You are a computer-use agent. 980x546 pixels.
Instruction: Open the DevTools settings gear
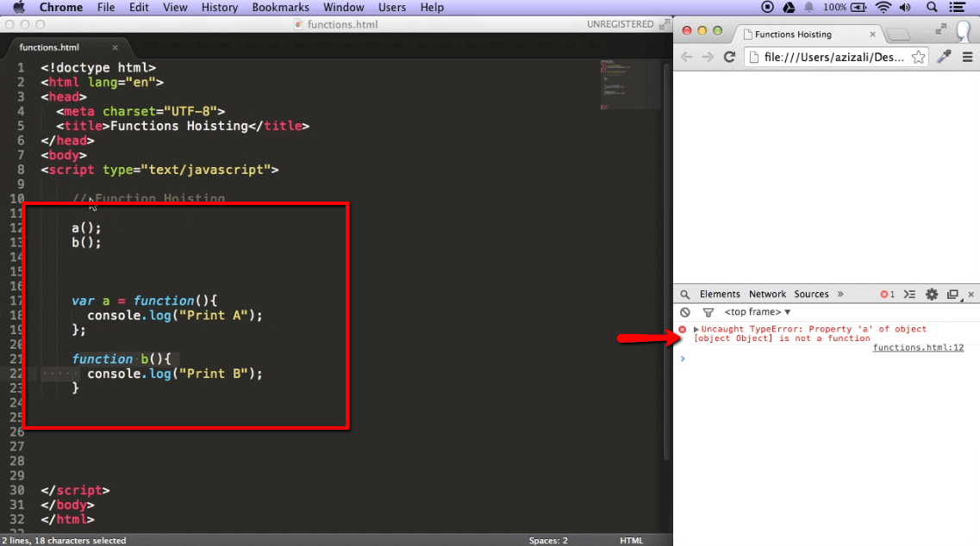coord(931,294)
